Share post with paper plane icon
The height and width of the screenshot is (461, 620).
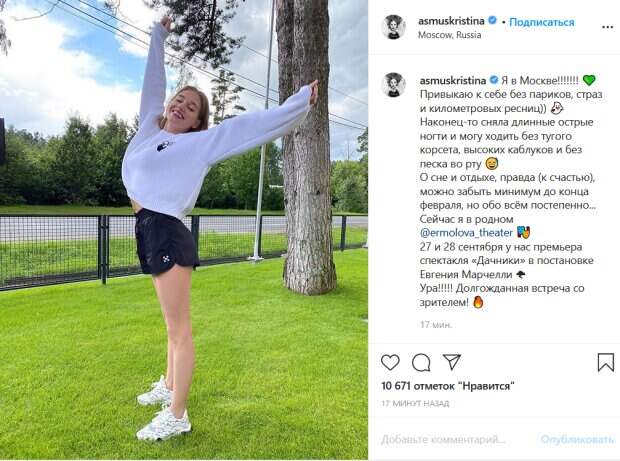[452, 362]
